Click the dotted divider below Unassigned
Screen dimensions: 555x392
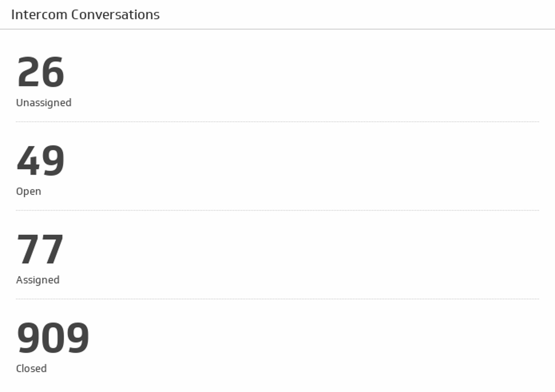point(277,122)
